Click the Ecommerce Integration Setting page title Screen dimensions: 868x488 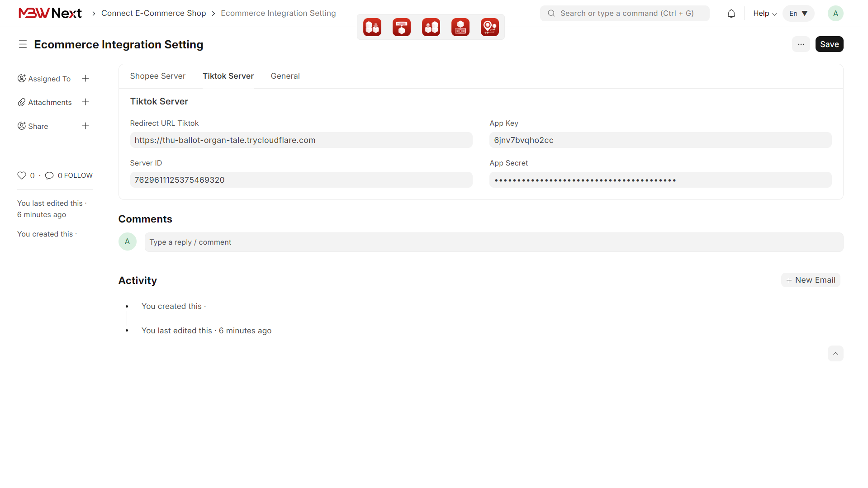(x=119, y=44)
